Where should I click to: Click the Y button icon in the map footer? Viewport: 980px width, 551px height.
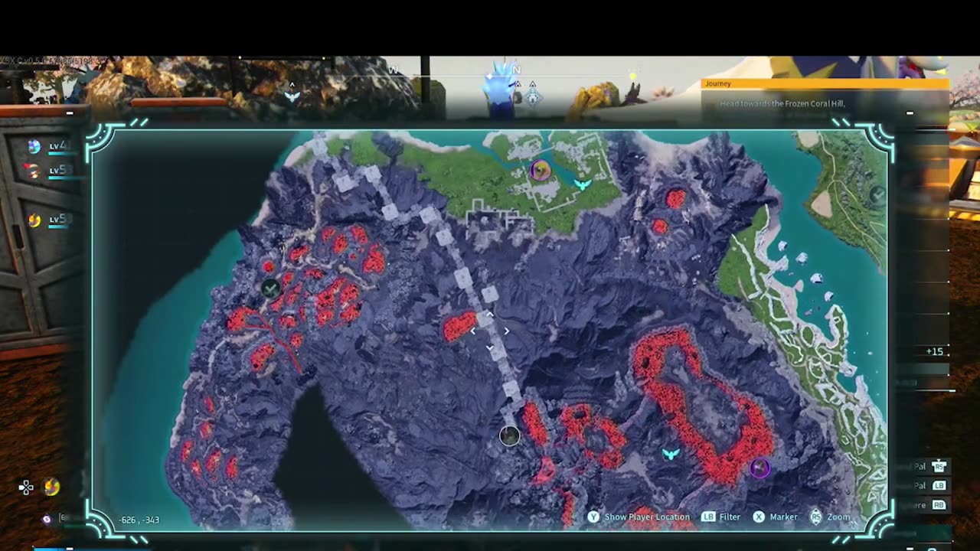point(593,517)
